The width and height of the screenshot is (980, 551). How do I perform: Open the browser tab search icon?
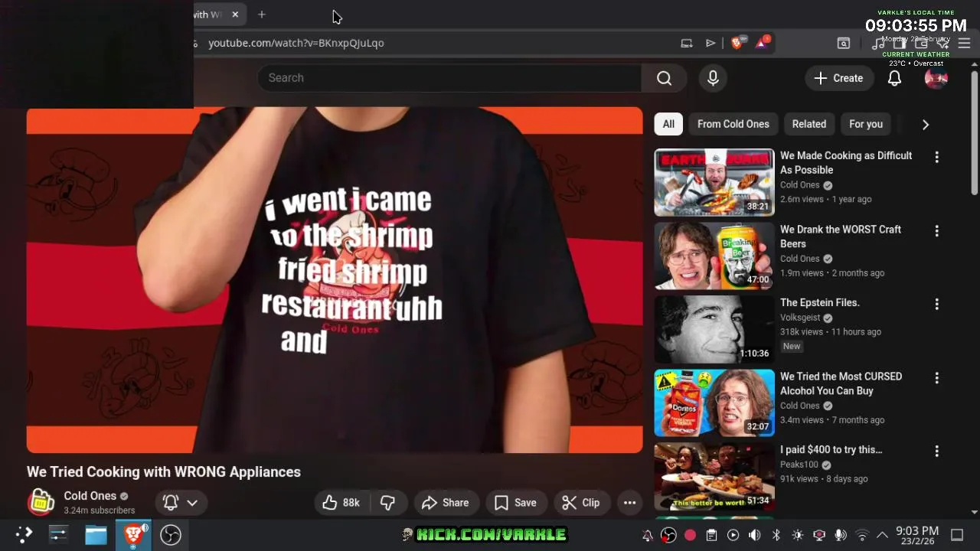click(844, 44)
